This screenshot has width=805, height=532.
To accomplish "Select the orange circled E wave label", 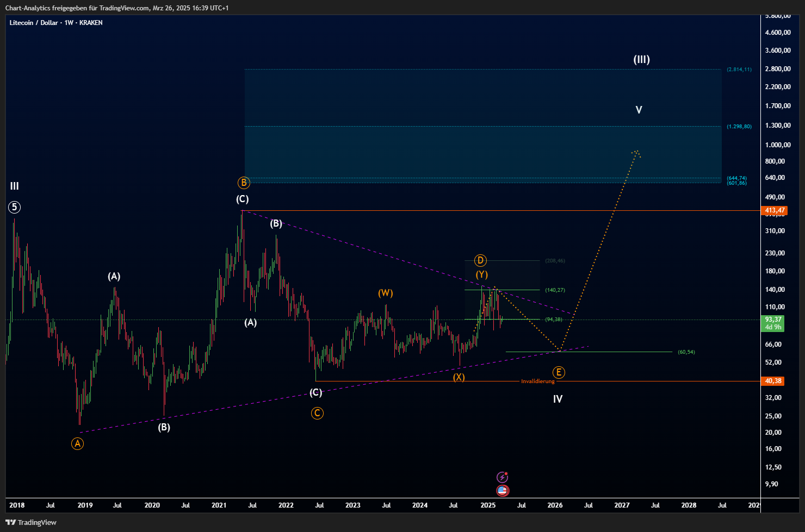I will (x=559, y=372).
